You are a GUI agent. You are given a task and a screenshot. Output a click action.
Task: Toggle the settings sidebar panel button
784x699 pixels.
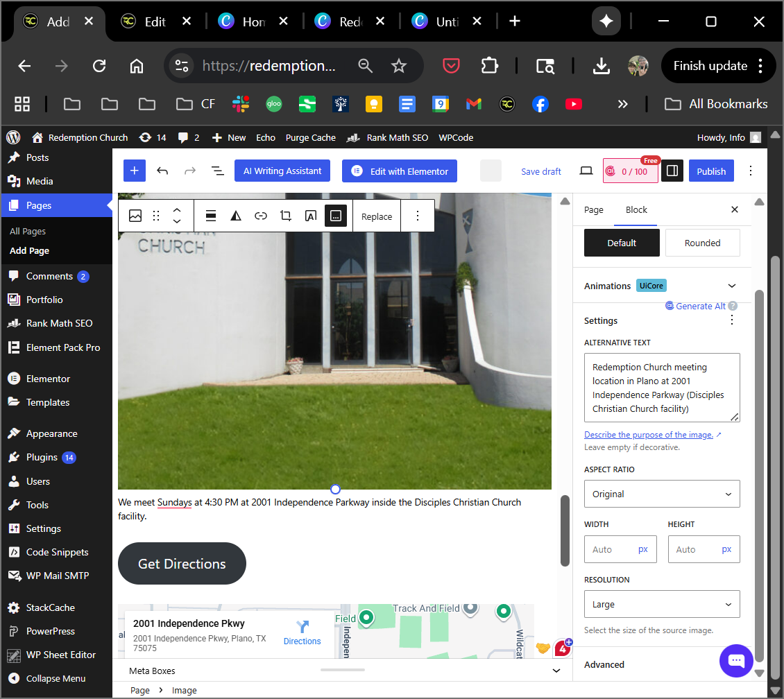pyautogui.click(x=672, y=171)
